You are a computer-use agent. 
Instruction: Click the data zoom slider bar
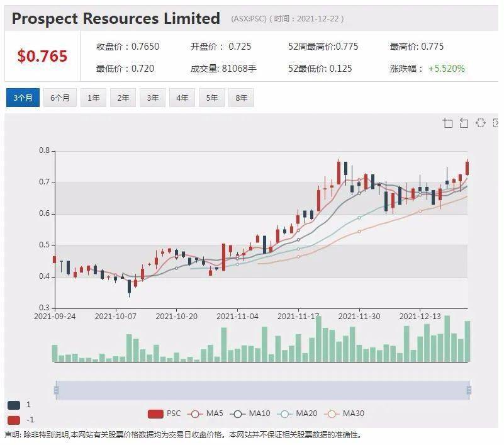[x=262, y=390]
